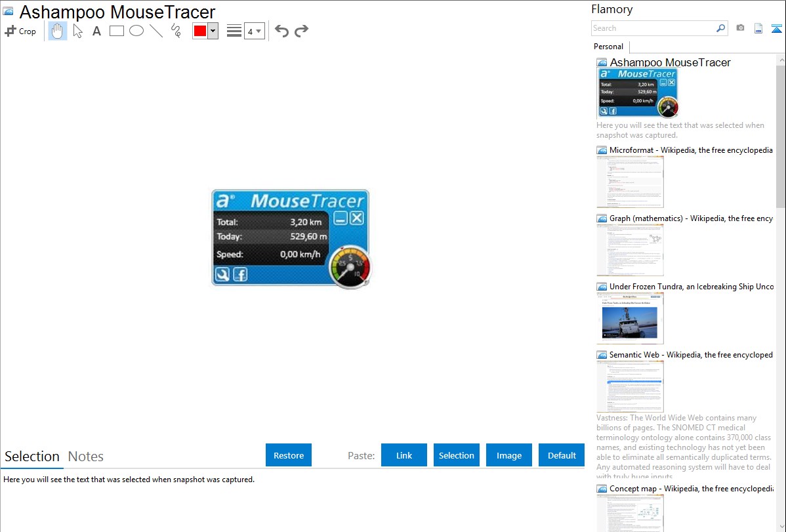Click the camera capture snapshot icon
Viewport: 786px width, 532px height.
pyautogui.click(x=740, y=28)
